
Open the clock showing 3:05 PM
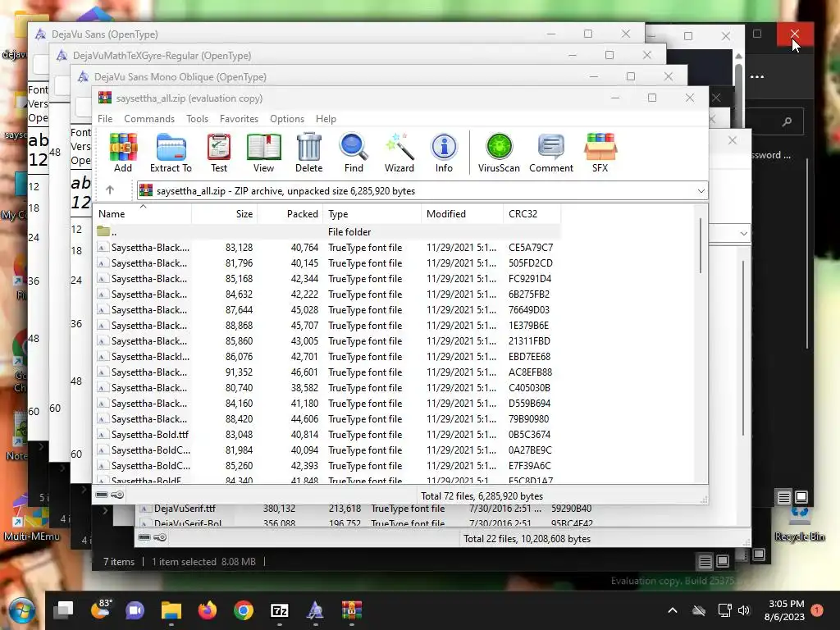click(785, 610)
